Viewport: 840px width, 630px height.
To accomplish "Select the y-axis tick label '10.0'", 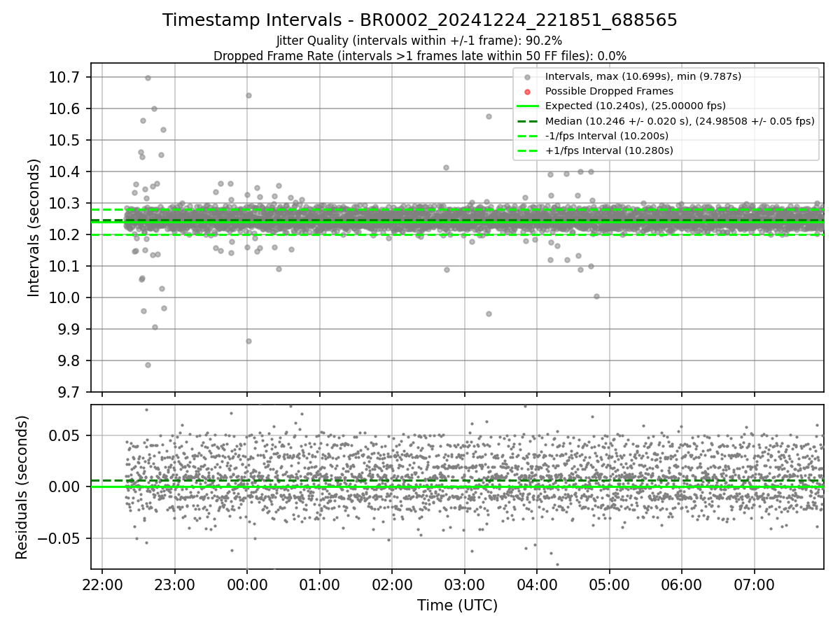I will tap(64, 297).
